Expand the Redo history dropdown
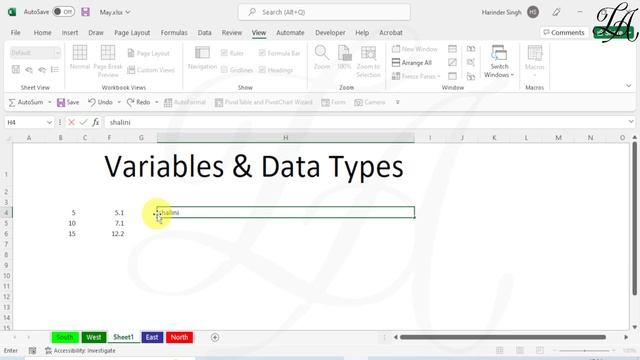The width and height of the screenshot is (640, 360). click(156, 102)
